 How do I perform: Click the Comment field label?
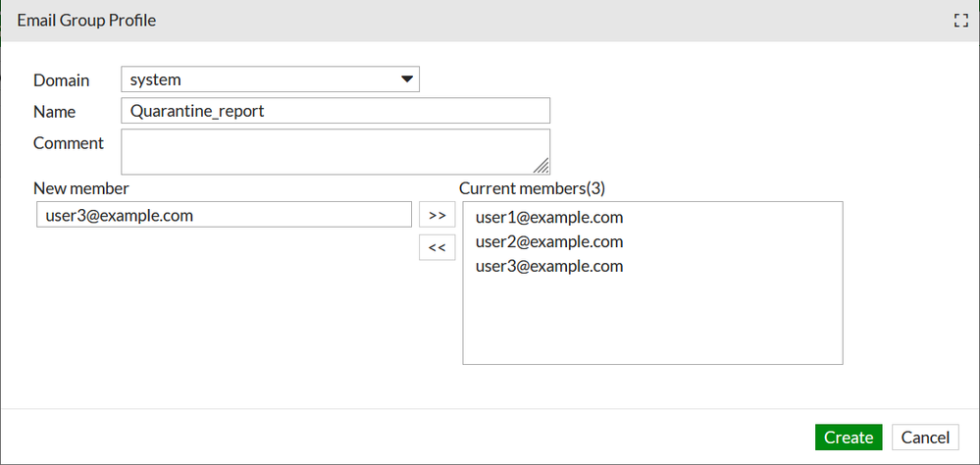[68, 143]
